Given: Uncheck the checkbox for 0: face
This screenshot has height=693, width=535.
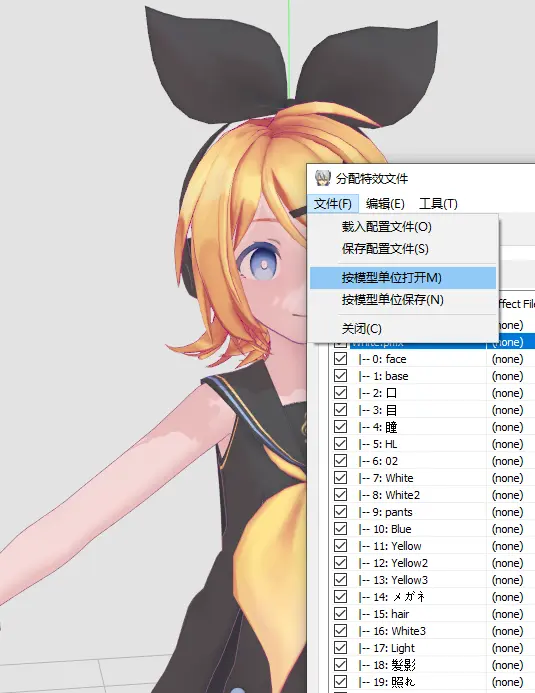Looking at the screenshot, I should tap(340, 358).
